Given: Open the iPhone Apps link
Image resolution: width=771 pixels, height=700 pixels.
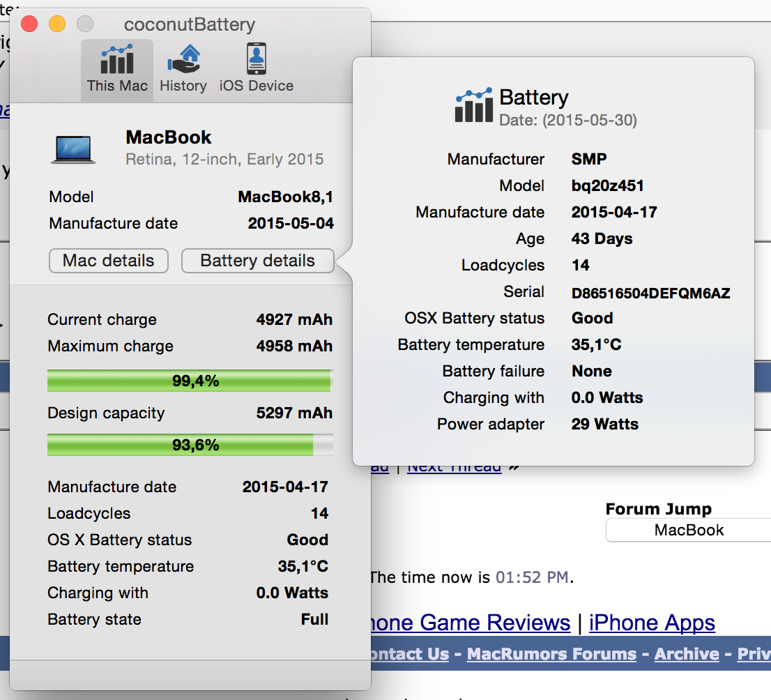Looking at the screenshot, I should 652,623.
